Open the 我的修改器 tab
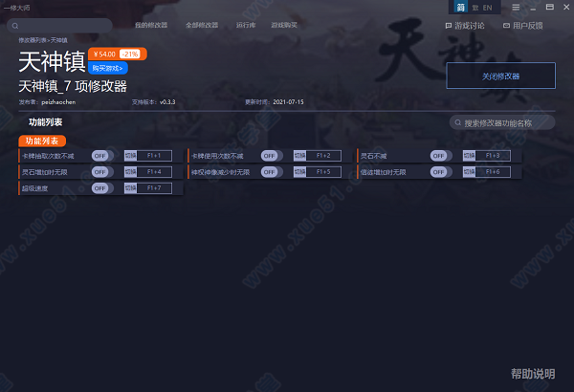574x392 pixels. [151, 25]
